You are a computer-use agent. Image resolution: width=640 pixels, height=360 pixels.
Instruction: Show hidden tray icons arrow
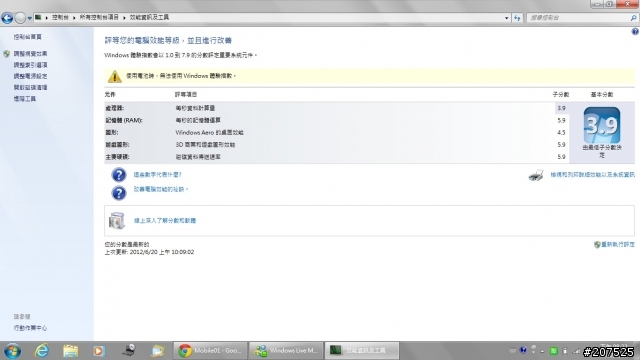coord(542,351)
